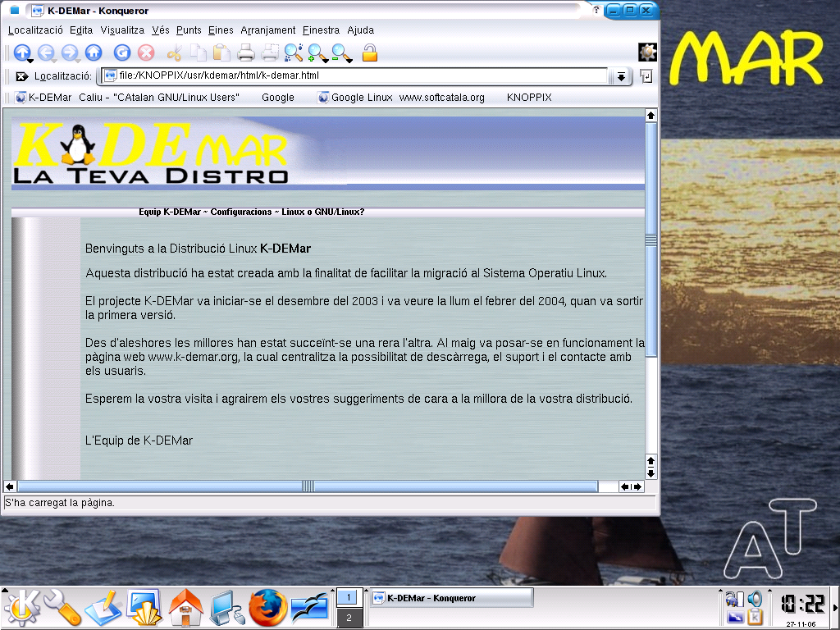Click the padlock security icon
Screen dimensions: 840x630
pos(370,53)
